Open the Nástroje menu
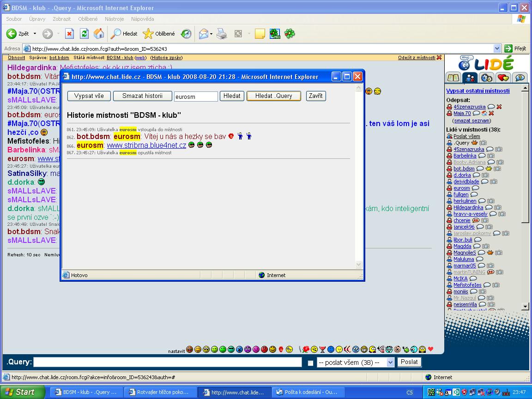Screen dimensions: 532x399 pos(115,19)
